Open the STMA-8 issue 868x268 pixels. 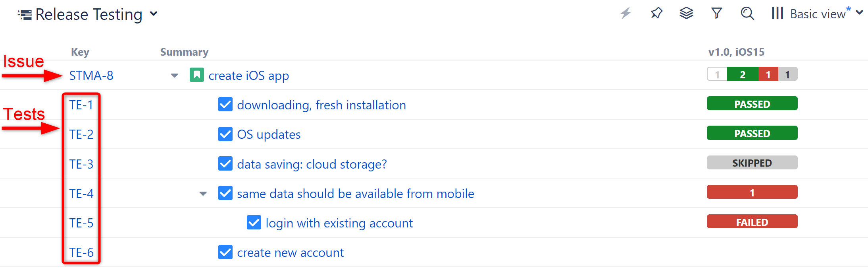coord(91,75)
